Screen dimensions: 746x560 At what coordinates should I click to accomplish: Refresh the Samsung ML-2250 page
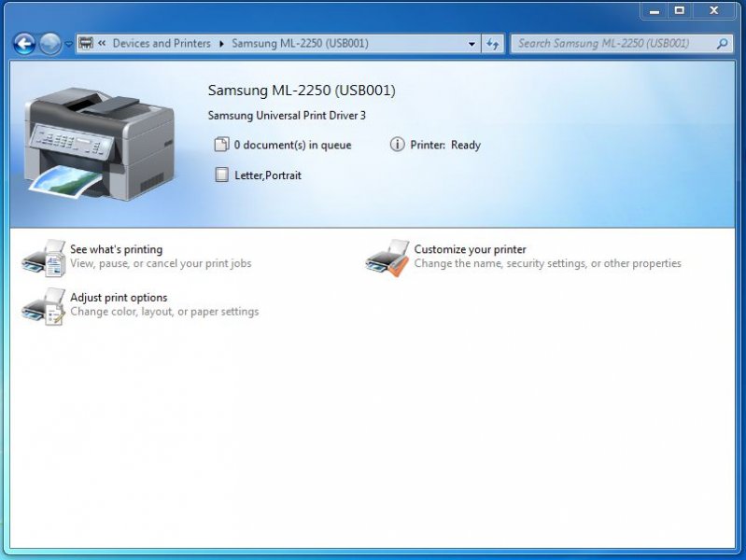tap(492, 44)
